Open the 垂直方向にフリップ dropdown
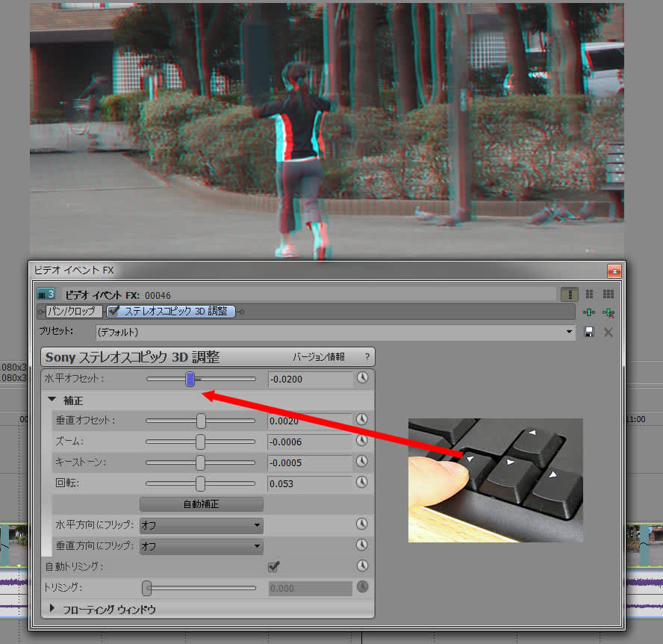The width and height of the screenshot is (663, 644). [201, 546]
